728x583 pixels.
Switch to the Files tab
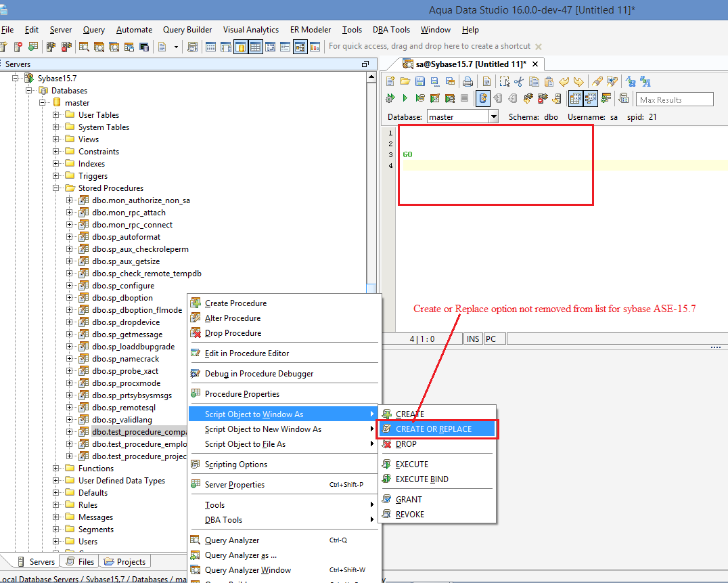[x=80, y=561]
